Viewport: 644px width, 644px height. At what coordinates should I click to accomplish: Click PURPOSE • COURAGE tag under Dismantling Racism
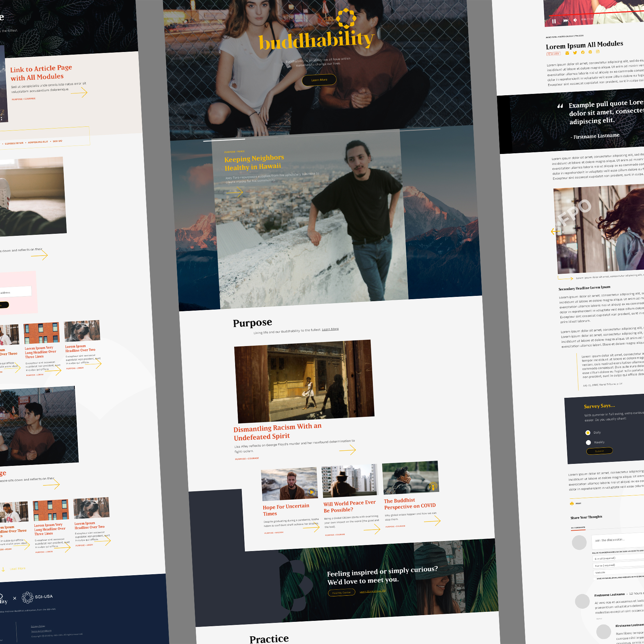(247, 459)
